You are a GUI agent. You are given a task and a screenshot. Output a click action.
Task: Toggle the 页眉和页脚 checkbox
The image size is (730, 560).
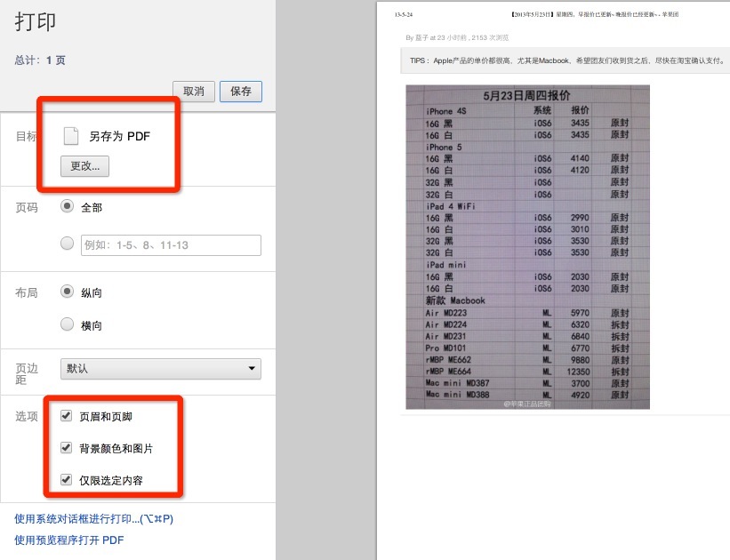[66, 416]
